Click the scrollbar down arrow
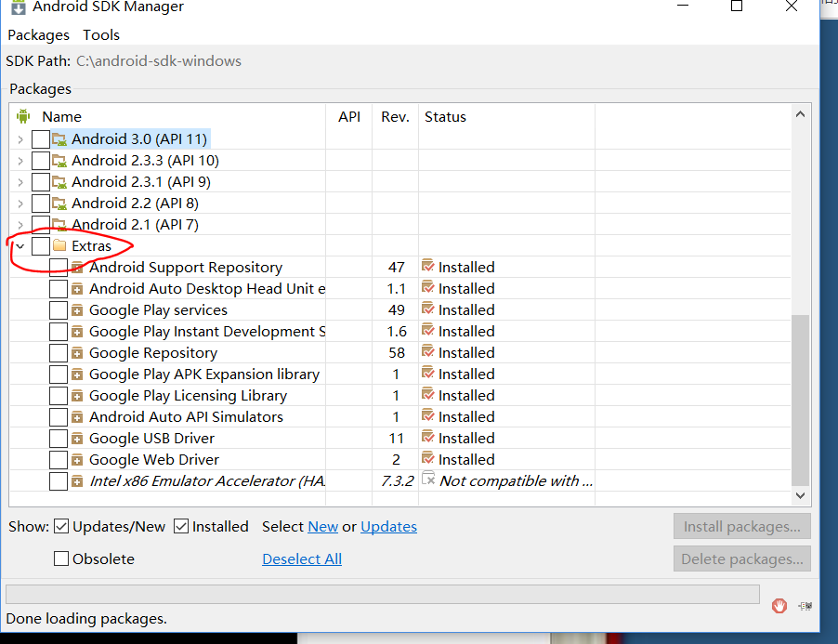The image size is (838, 644). [800, 495]
